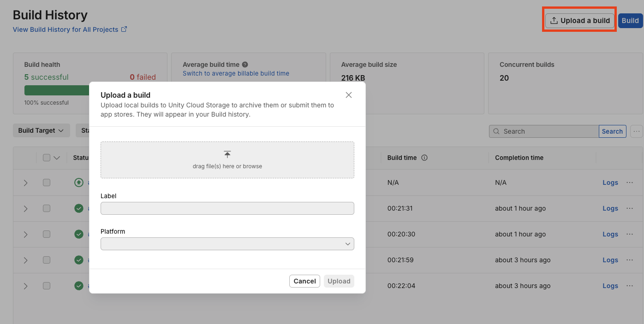This screenshot has height=324, width=644.
Task: Open the options menu on the second build row
Action: [x=630, y=208]
